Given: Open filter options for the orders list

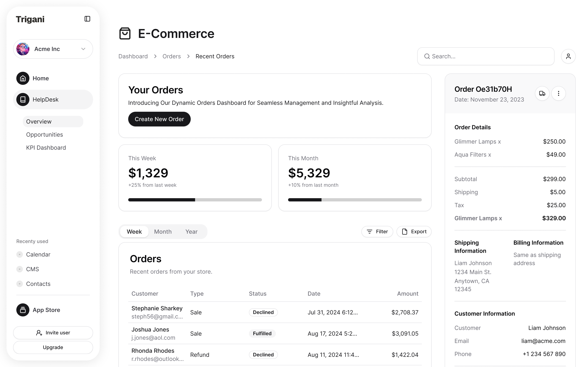Looking at the screenshot, I should coord(377,231).
